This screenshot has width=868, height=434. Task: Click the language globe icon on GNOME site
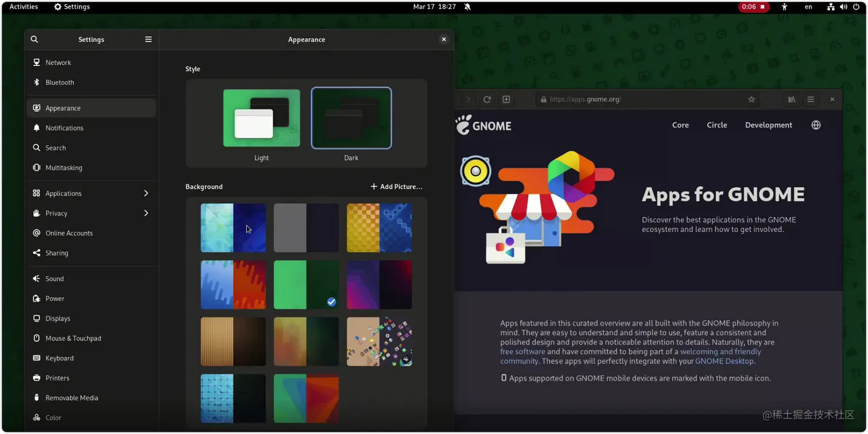(816, 125)
